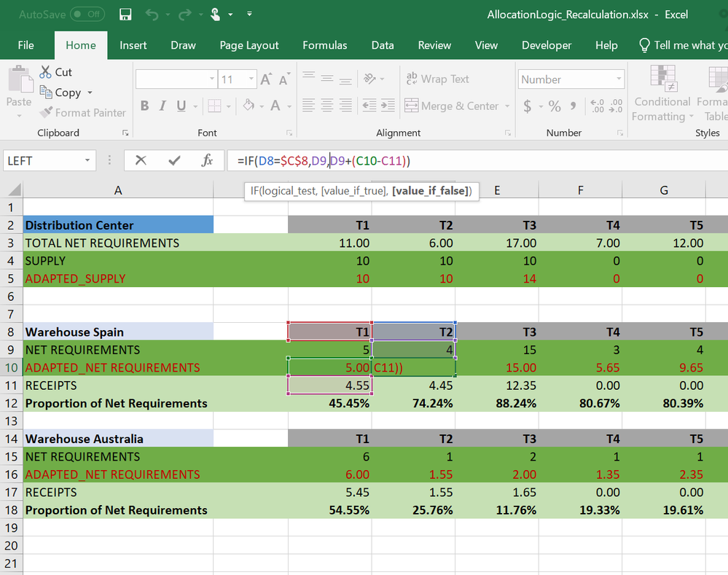Click Merge & Center button

coord(452,106)
